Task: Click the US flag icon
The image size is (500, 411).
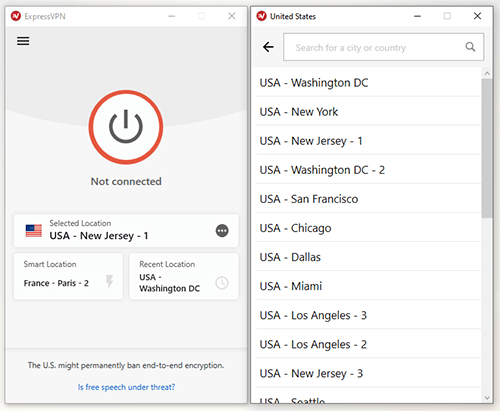Action: [34, 231]
